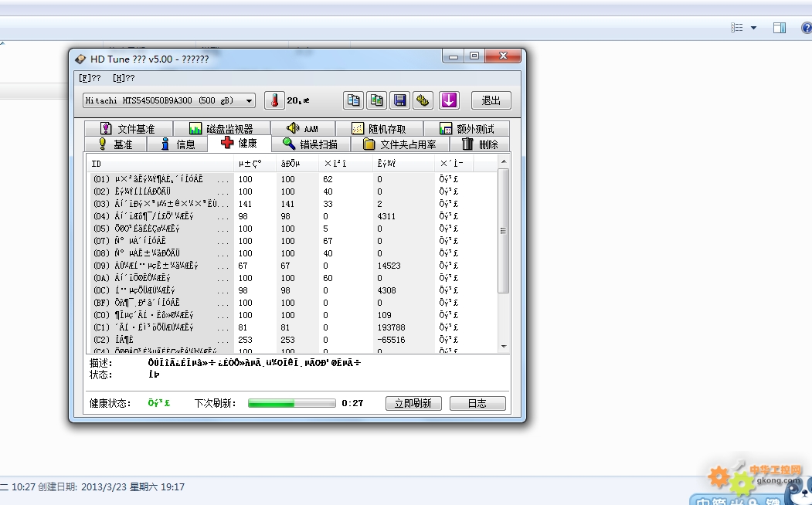Image resolution: width=812 pixels, height=505 pixels.
Task: Open the 日志 log button
Action: point(477,403)
